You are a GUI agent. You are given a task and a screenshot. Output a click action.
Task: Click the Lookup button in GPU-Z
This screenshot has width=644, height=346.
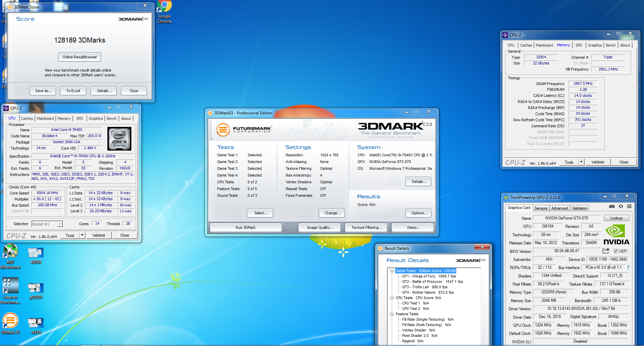pos(616,218)
